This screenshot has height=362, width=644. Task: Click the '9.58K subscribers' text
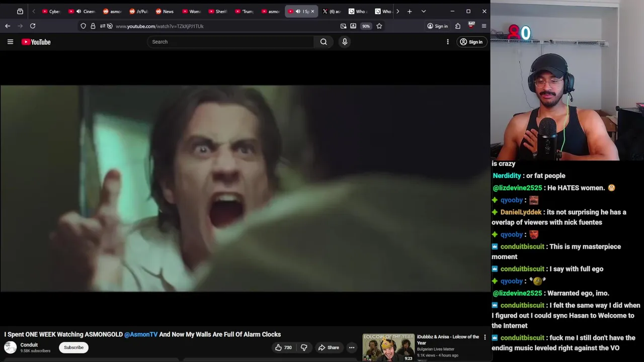(x=35, y=351)
